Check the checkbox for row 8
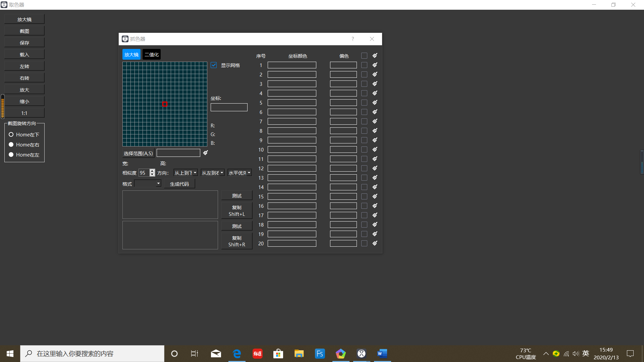The height and width of the screenshot is (362, 644). pyautogui.click(x=364, y=131)
